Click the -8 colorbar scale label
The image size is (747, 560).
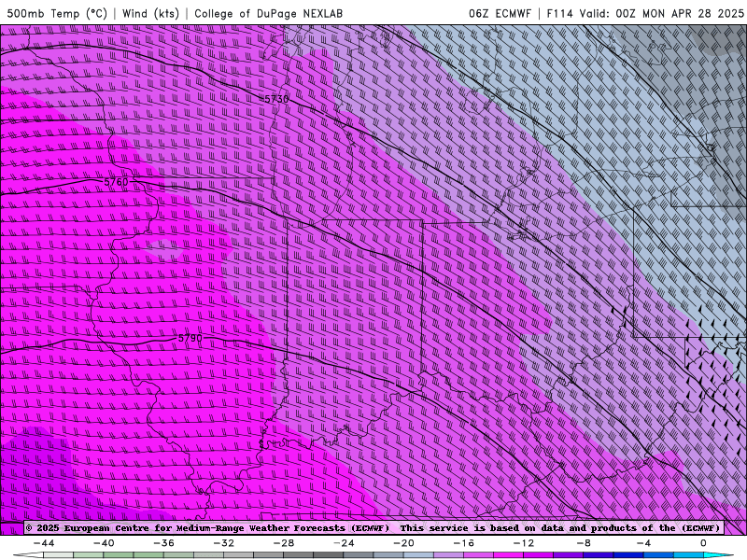(583, 543)
